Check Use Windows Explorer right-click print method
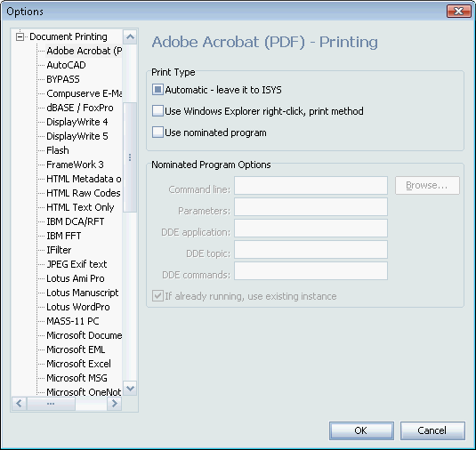 pos(157,111)
